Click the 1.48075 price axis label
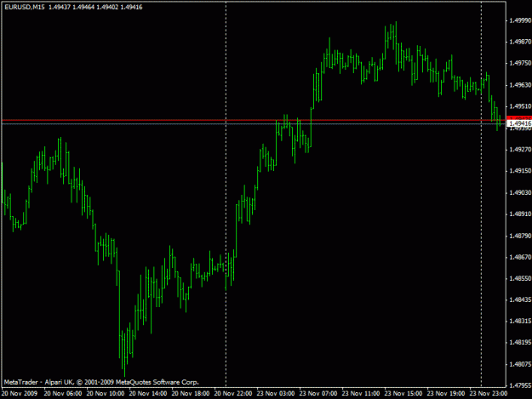The image size is (532, 399). click(520, 364)
